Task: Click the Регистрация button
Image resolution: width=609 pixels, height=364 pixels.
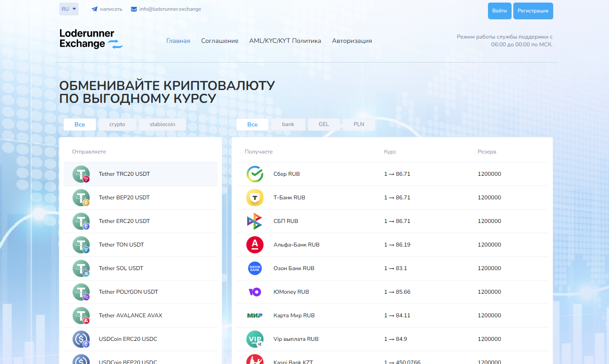Action: pos(533,11)
